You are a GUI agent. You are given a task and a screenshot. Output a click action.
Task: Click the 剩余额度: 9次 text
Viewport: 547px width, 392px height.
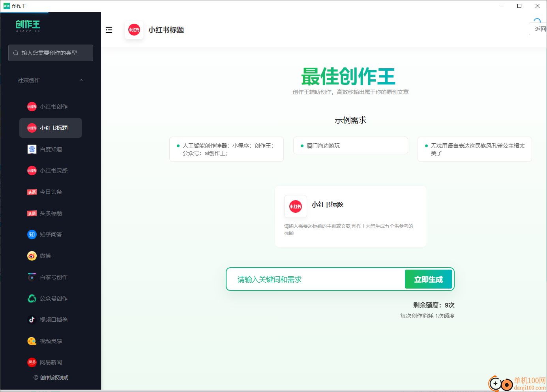point(434,305)
